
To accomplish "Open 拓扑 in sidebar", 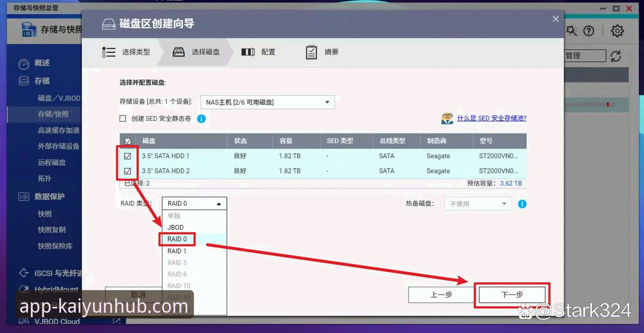I will point(45,179).
